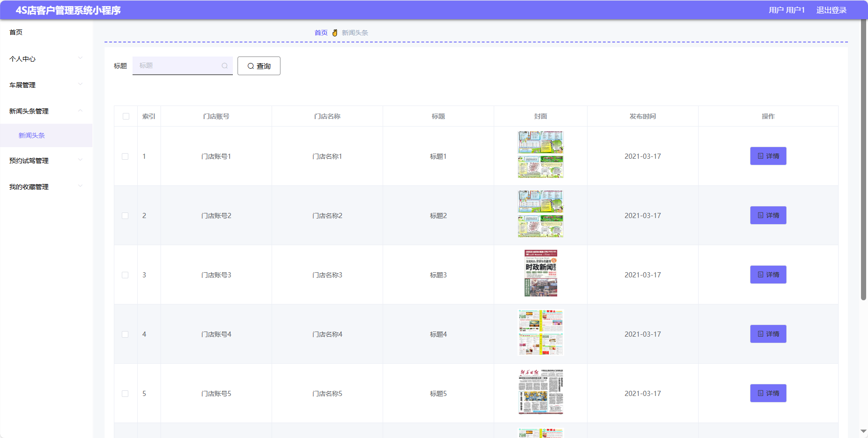The image size is (868, 438).
Task: Open 个人中心 sidebar menu
Action: pyautogui.click(x=46, y=59)
